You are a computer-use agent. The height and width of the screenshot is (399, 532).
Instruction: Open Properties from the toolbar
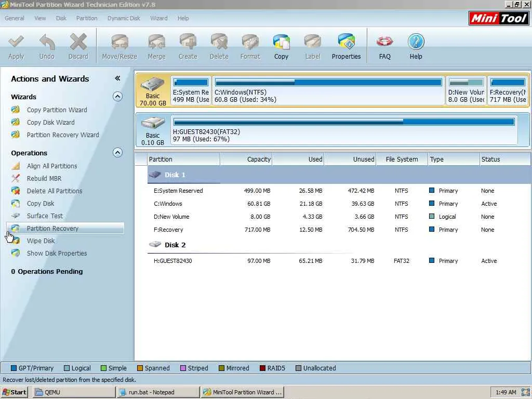346,47
